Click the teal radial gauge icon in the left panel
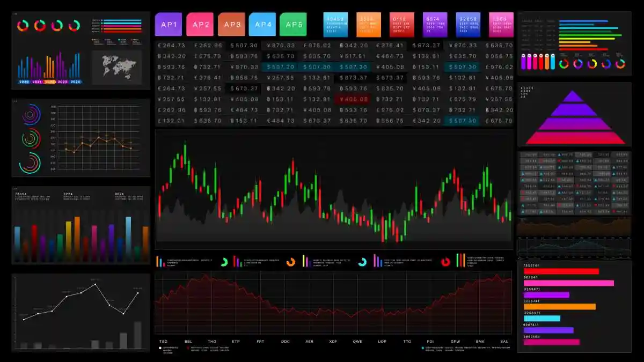The height and width of the screenshot is (362, 644). tap(31, 162)
